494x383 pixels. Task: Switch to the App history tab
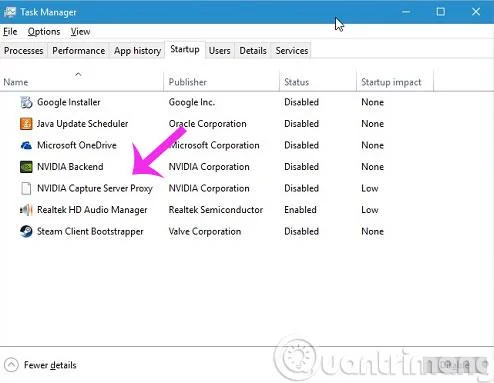[x=137, y=51]
